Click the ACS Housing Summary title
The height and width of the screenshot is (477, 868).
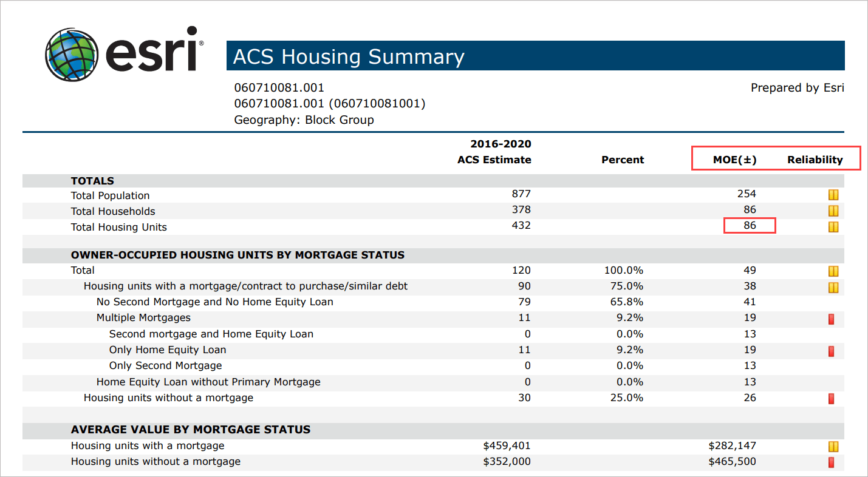(349, 56)
